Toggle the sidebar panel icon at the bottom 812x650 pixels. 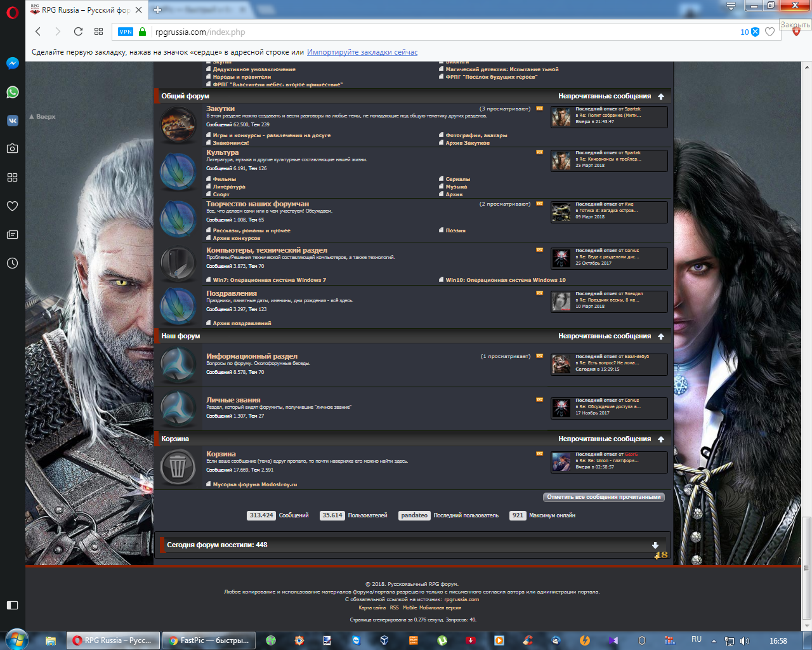coord(13,605)
